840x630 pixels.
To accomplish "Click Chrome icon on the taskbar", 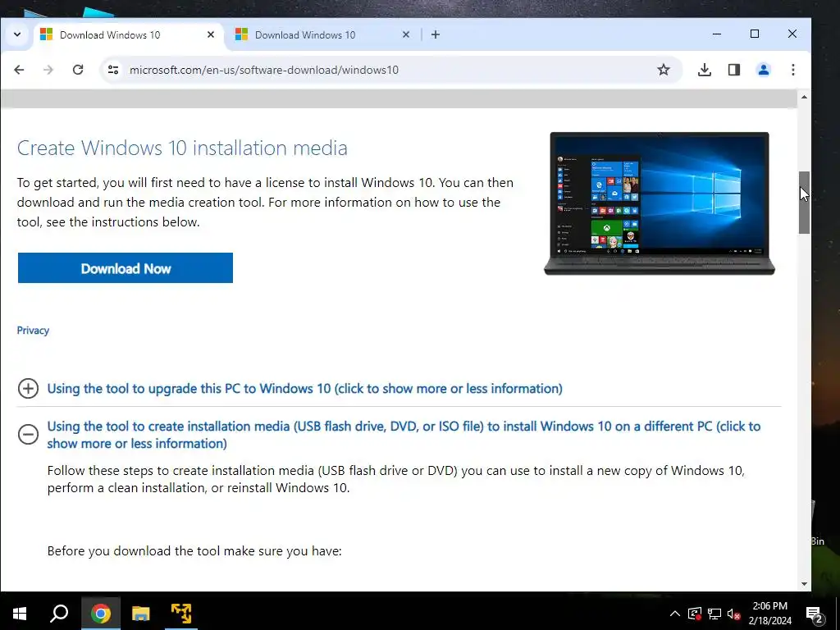I will (x=100, y=614).
